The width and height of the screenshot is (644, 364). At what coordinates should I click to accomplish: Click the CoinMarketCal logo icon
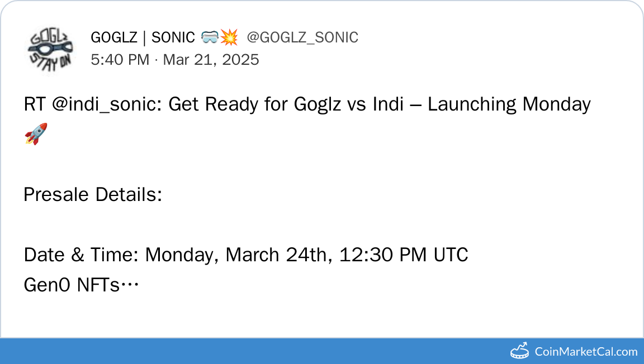pyautogui.click(x=520, y=351)
